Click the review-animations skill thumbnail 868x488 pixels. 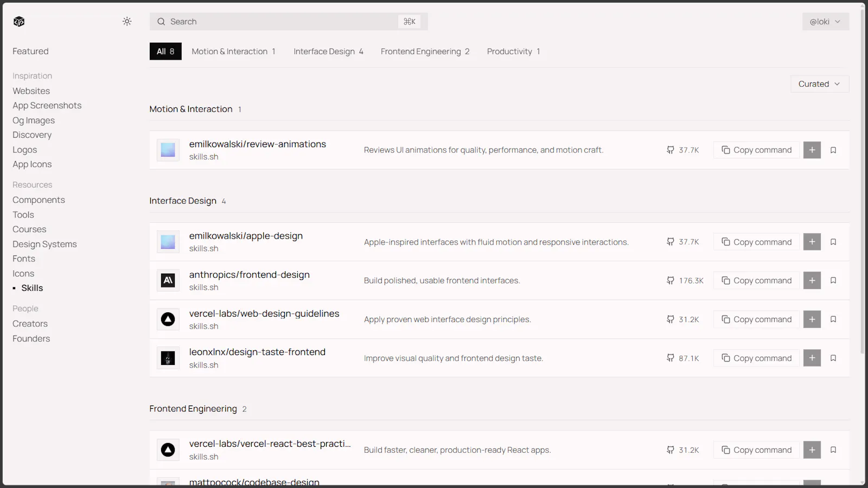coord(168,150)
